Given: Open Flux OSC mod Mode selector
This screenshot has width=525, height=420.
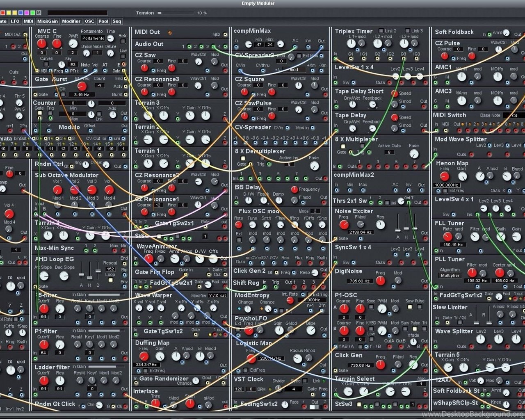Looking at the screenshot, I should [315, 211].
